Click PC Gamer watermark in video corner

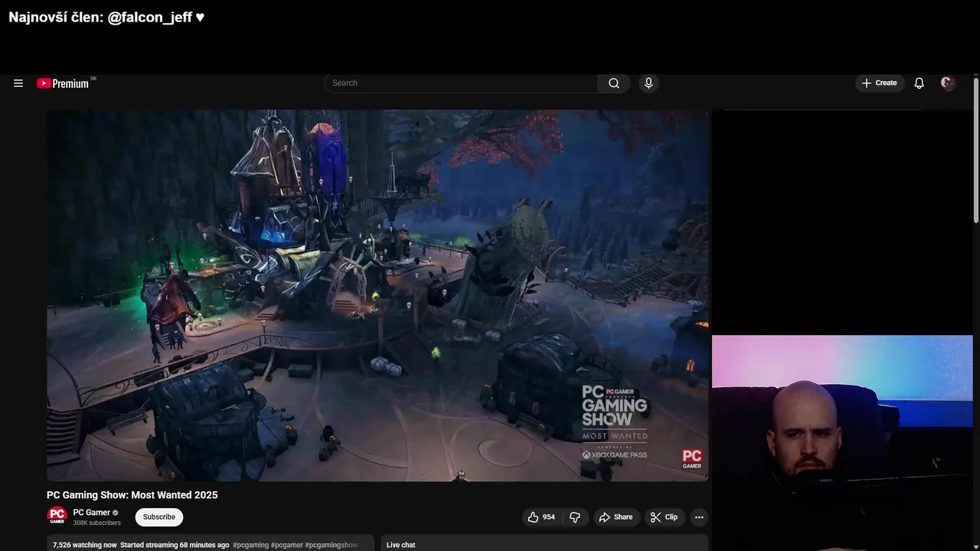pyautogui.click(x=692, y=459)
